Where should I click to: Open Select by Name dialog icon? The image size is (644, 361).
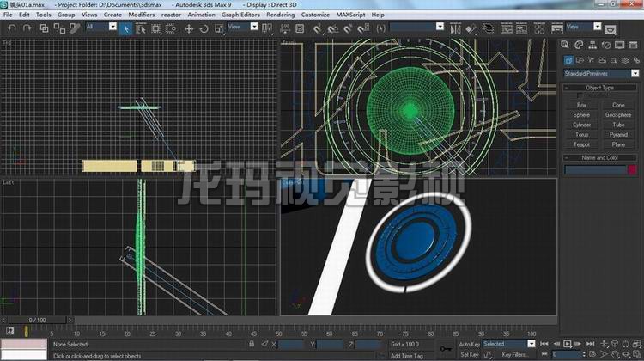[141, 28]
